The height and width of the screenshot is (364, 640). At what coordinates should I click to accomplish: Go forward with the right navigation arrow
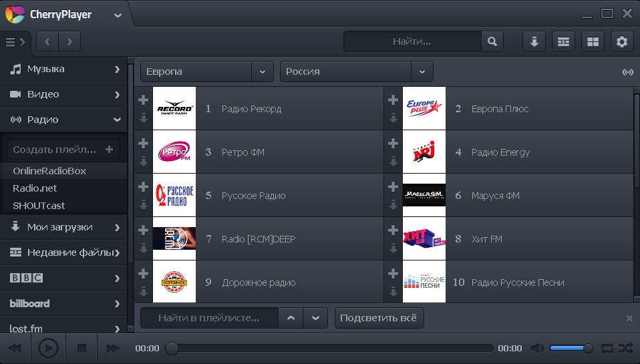(x=69, y=41)
